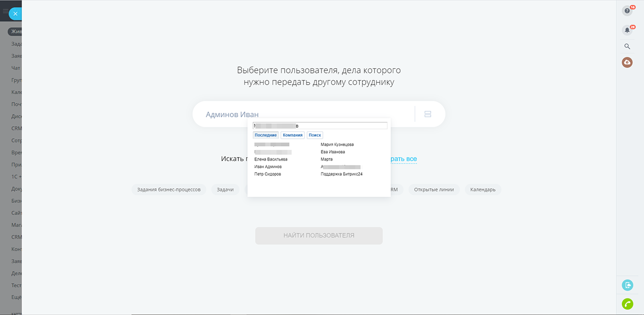Screen dimensions: 644x315
Task: Select Поддержка Битрикс24 user
Action: pyautogui.click(x=342, y=174)
